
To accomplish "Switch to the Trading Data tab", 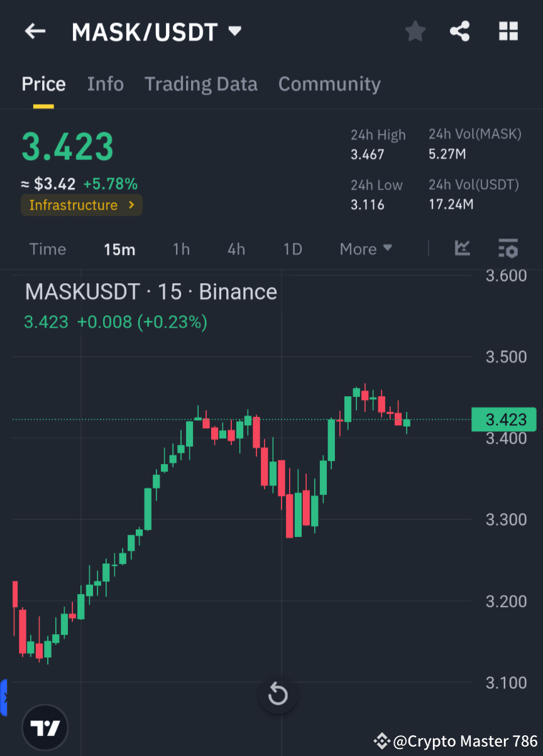I will (x=201, y=84).
